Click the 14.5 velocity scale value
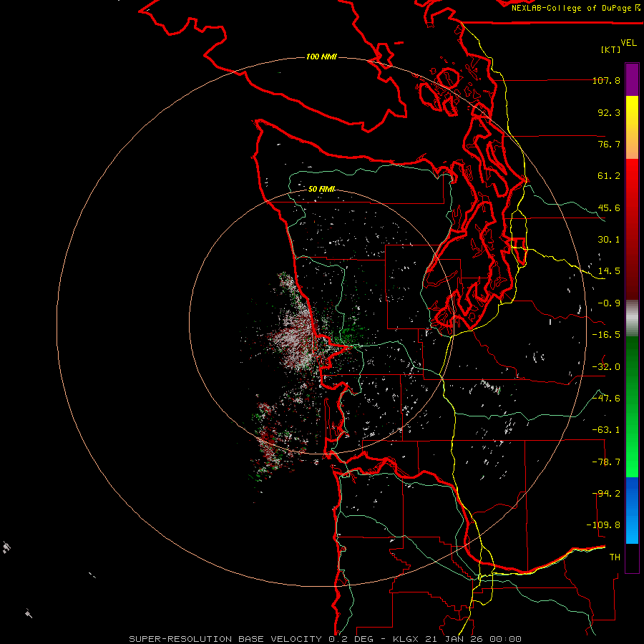 pyautogui.click(x=609, y=270)
